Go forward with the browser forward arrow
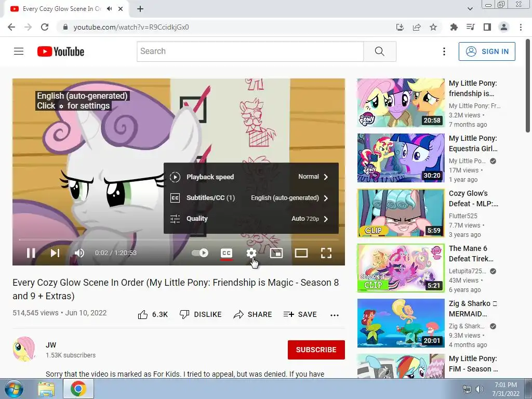 pos(28,27)
